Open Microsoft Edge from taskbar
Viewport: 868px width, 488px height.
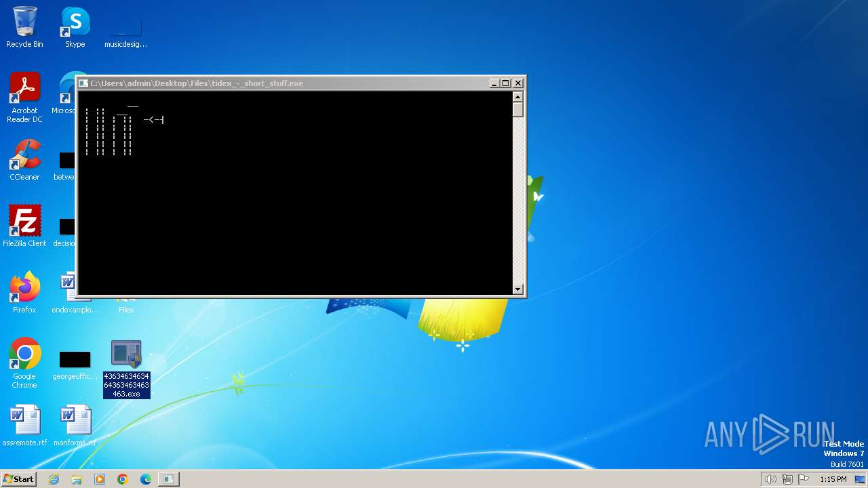pos(146,479)
